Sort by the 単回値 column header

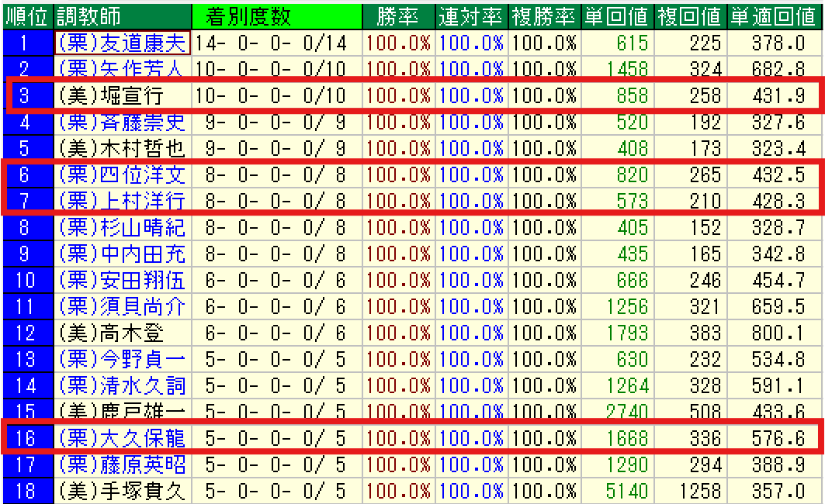pyautogui.click(x=617, y=16)
